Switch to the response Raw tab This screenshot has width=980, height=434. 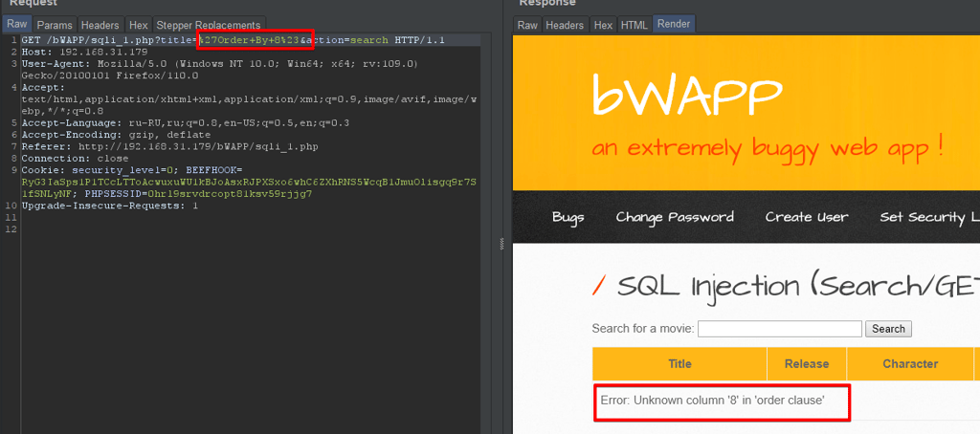pyautogui.click(x=527, y=25)
